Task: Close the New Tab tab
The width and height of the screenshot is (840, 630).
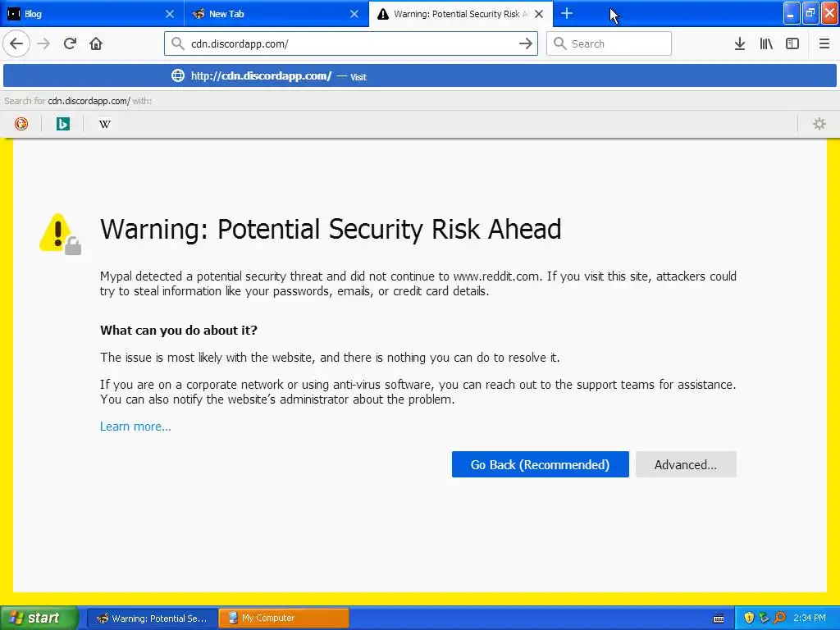Action: 354,14
